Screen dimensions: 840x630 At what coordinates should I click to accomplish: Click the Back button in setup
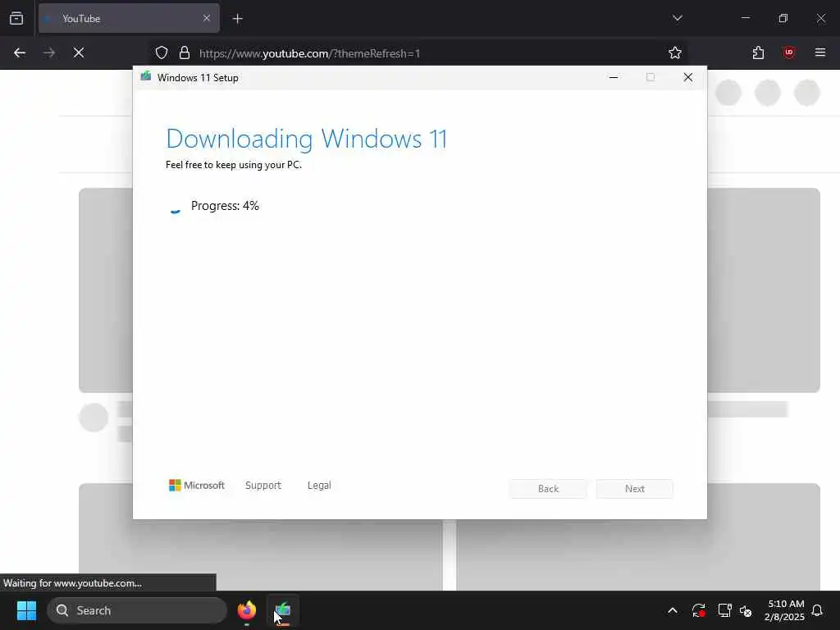pyautogui.click(x=548, y=489)
